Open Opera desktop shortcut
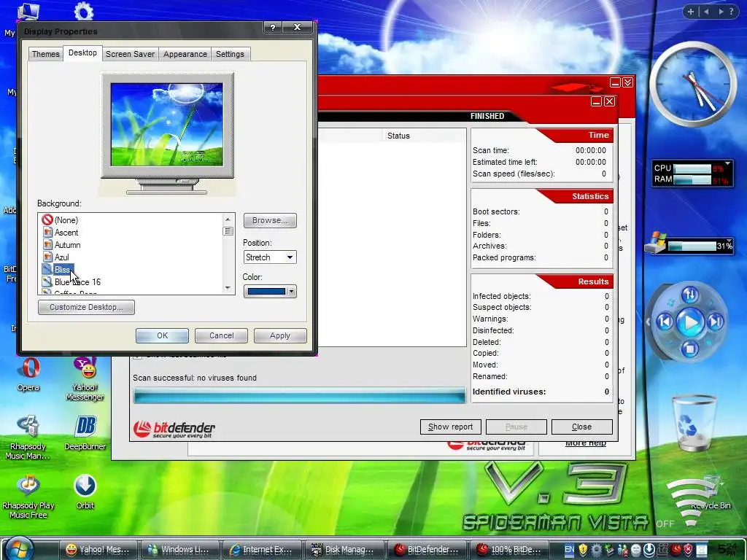Image resolution: width=747 pixels, height=560 pixels. 28,375
